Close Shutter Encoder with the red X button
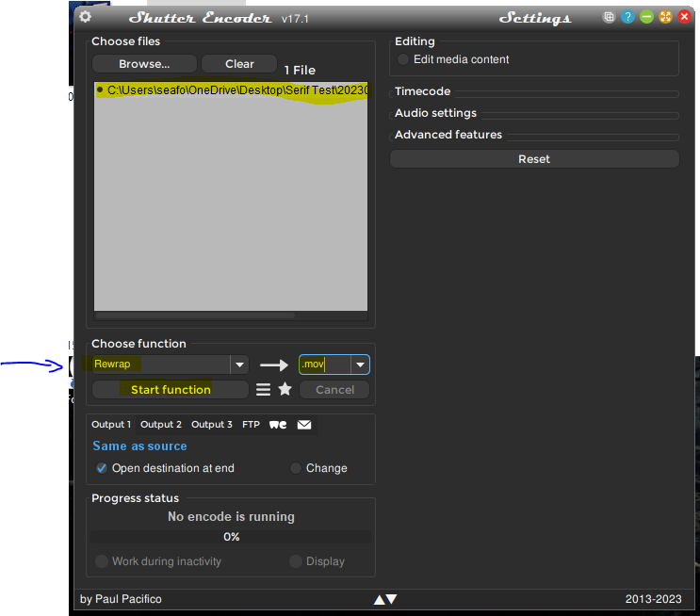 tap(684, 17)
